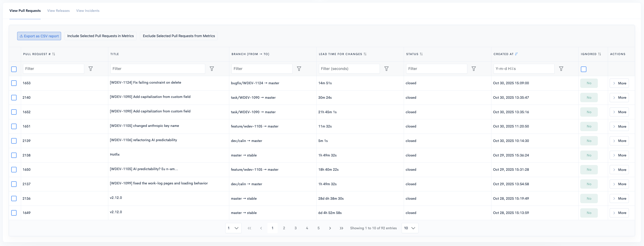644x246 pixels.
Task: Sort by Pull Request number
Action: click(54, 54)
